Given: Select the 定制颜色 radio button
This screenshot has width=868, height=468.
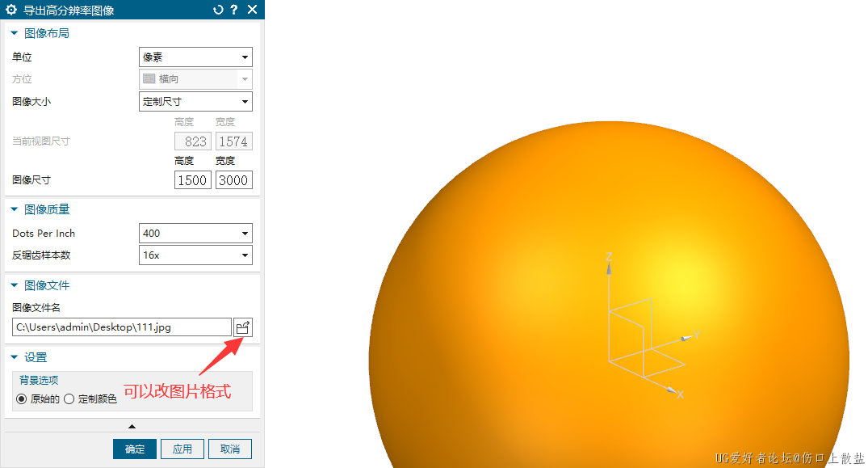Looking at the screenshot, I should coord(69,398).
